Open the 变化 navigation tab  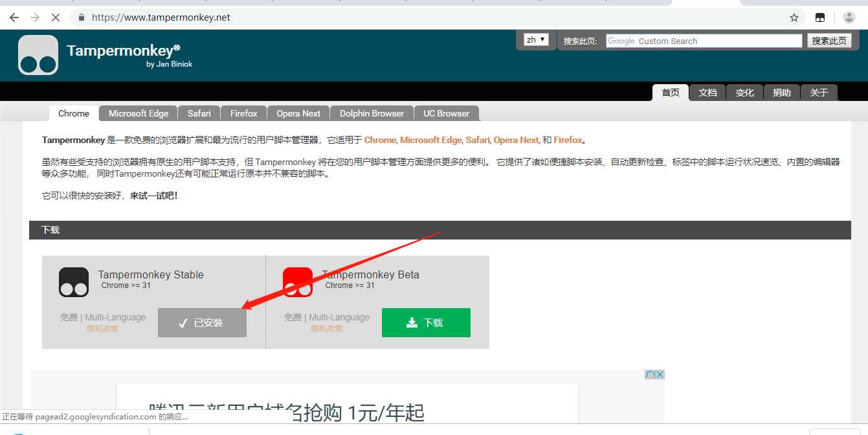(x=744, y=93)
